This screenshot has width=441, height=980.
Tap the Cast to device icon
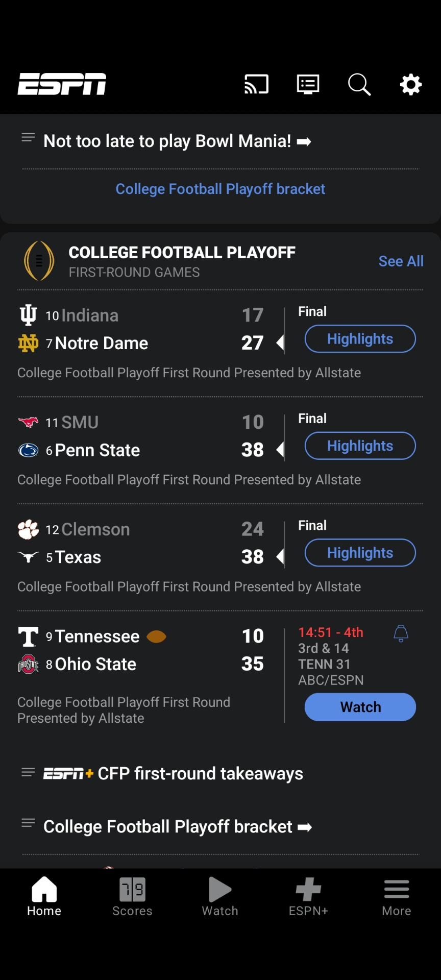pos(256,84)
